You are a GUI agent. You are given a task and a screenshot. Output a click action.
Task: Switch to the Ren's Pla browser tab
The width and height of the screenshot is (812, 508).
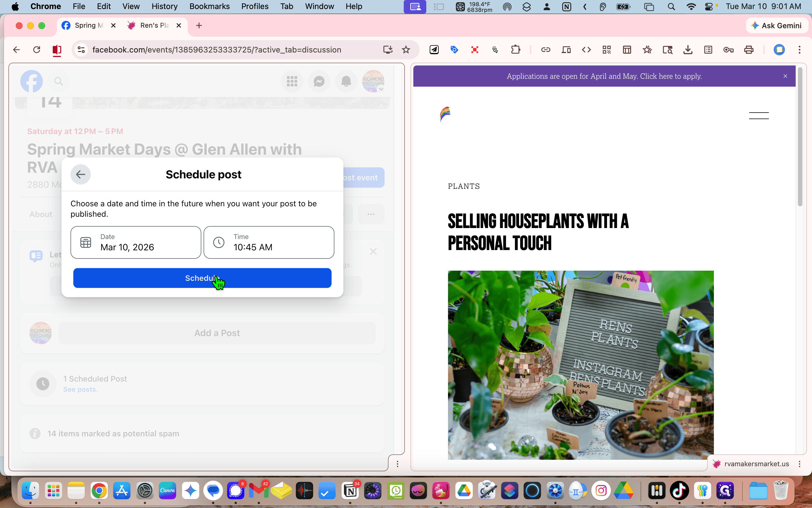[155, 25]
